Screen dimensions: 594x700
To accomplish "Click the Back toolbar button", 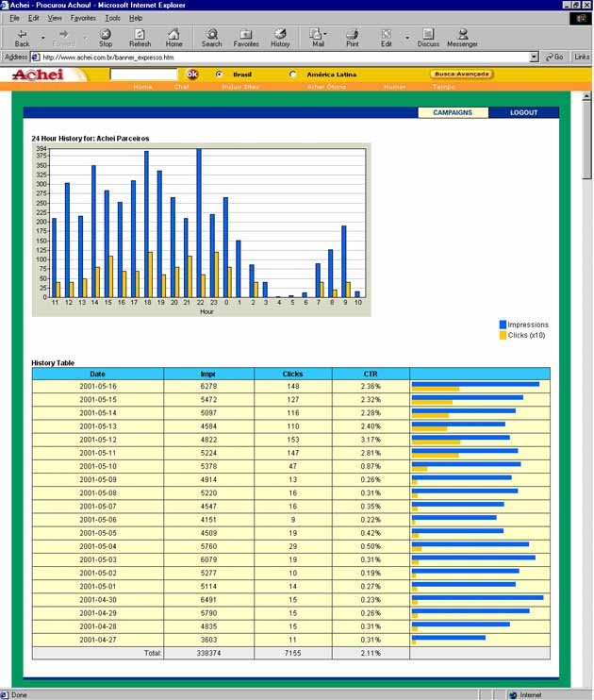I will (22, 37).
